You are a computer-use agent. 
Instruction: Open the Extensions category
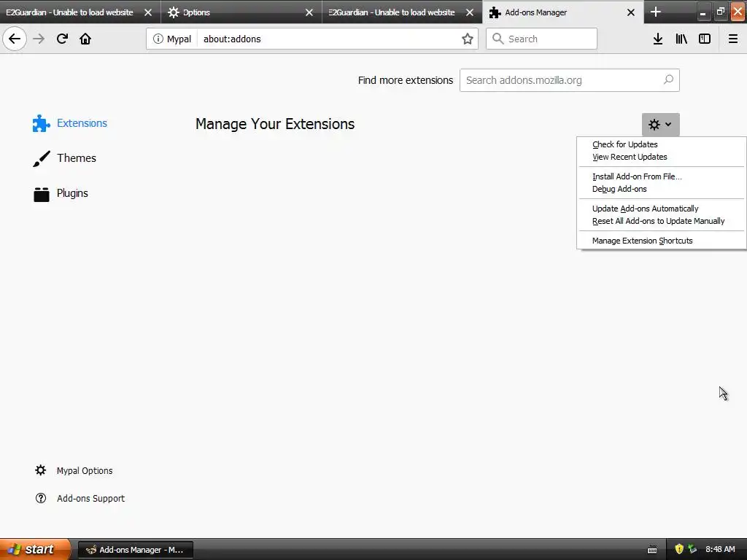(x=70, y=122)
